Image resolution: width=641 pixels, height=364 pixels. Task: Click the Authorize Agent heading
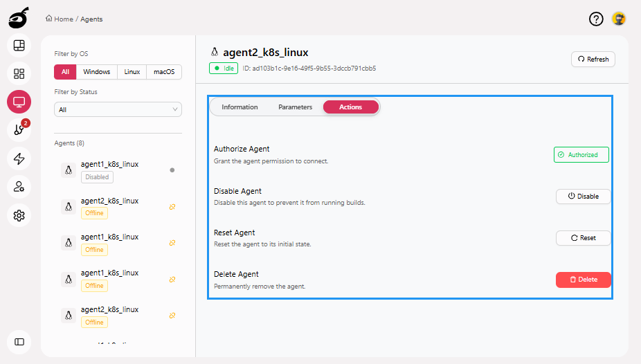242,149
